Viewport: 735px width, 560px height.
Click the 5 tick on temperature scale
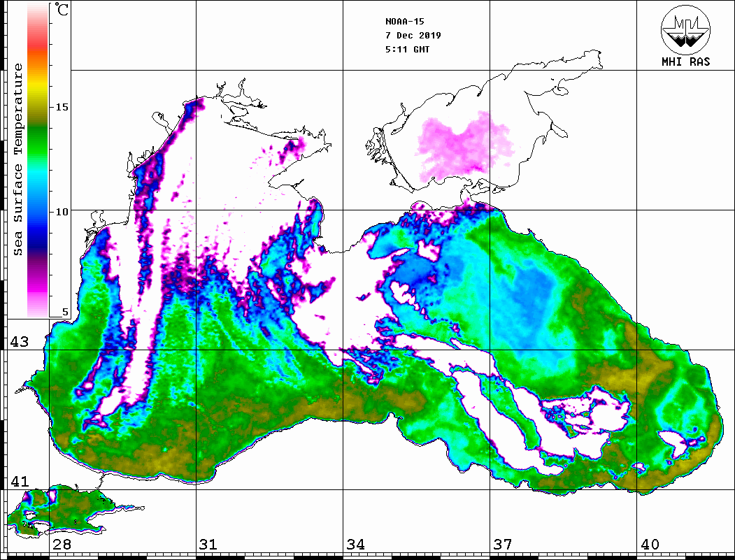[65, 312]
